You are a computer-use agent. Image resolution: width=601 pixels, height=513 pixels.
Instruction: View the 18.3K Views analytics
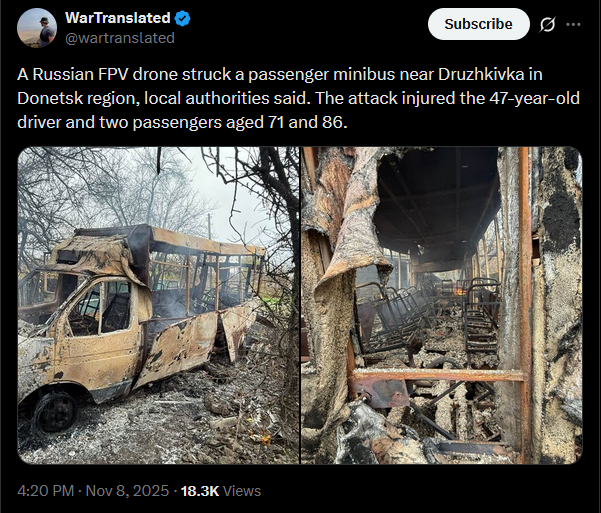point(220,491)
